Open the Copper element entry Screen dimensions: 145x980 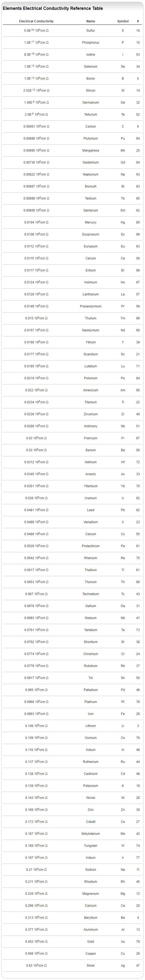91,953
